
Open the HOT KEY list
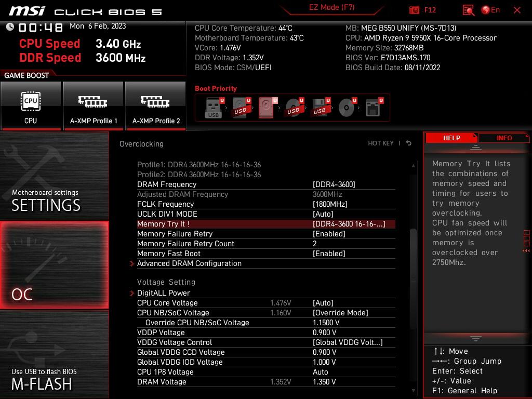pos(381,143)
